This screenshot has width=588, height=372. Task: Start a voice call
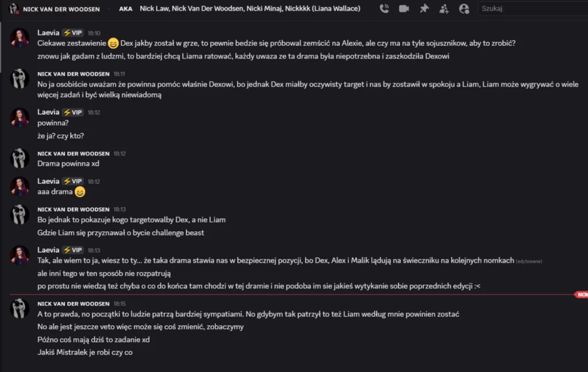tap(385, 9)
